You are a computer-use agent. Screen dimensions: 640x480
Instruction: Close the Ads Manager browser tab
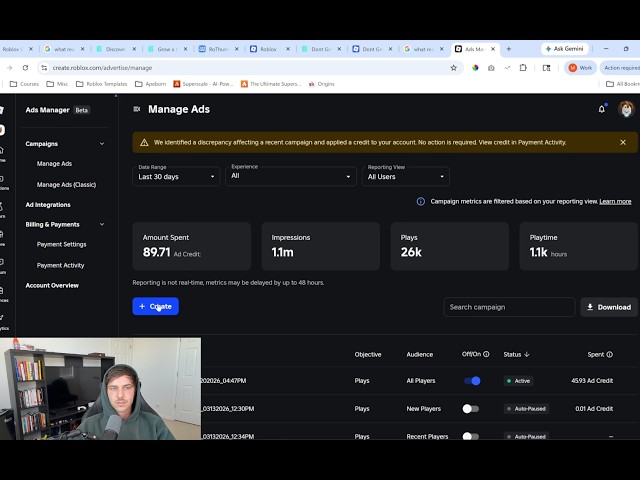(x=493, y=49)
